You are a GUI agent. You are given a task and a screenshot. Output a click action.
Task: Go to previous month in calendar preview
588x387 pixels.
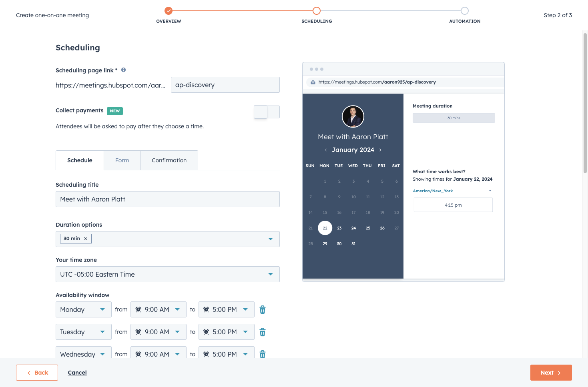pyautogui.click(x=326, y=150)
